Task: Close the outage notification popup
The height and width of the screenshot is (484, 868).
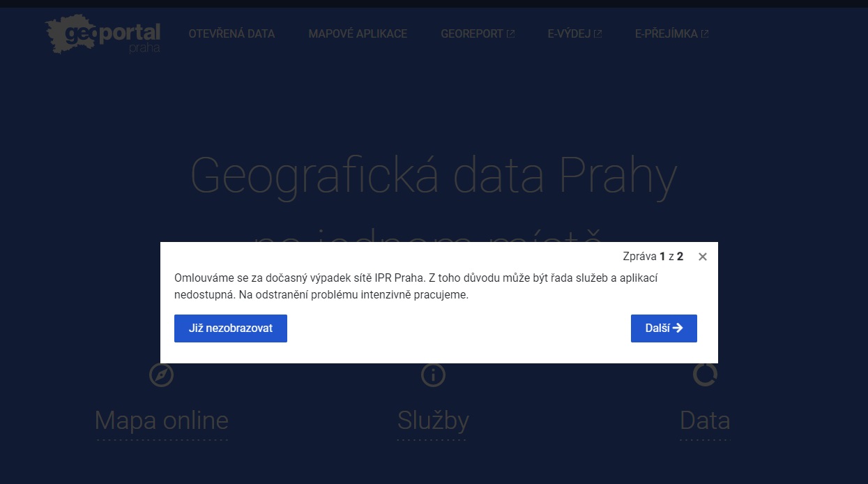Action: click(x=702, y=257)
